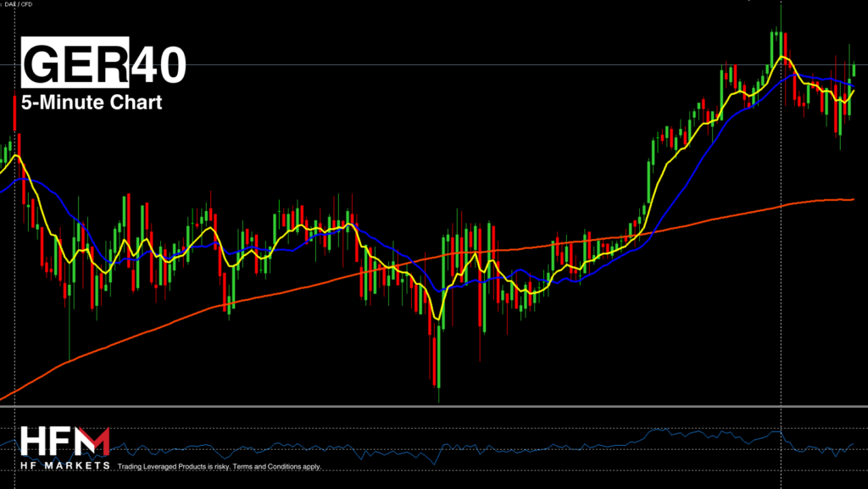This screenshot has height=489, width=868.
Task: Select the blue moving average line near its peak
Action: (795, 75)
